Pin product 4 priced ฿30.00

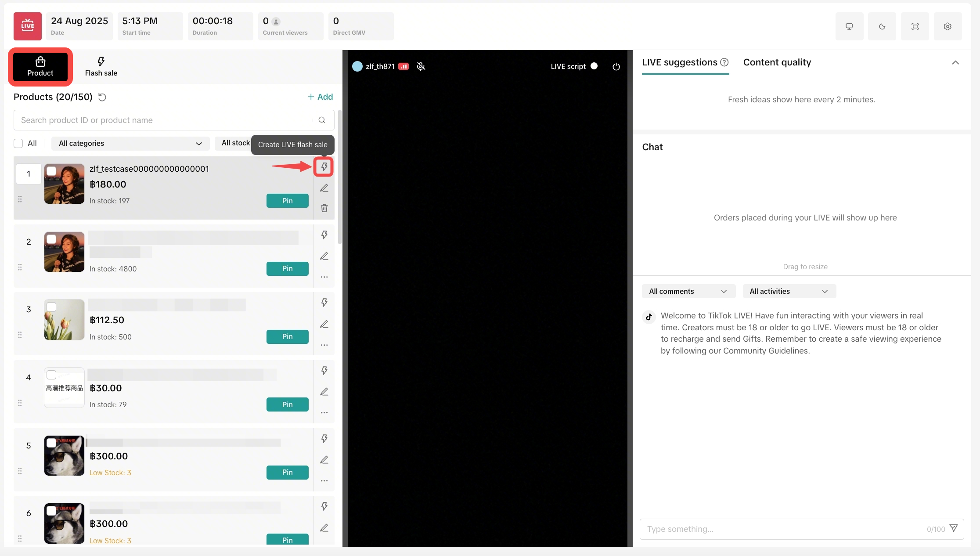287,404
